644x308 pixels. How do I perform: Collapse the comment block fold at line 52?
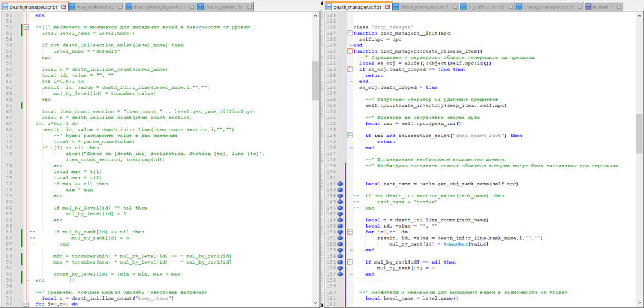click(26, 27)
